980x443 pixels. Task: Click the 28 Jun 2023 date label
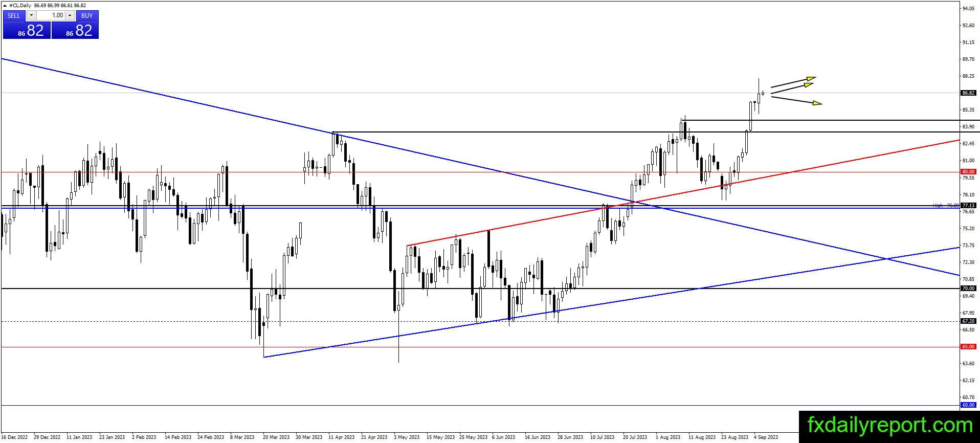click(570, 437)
